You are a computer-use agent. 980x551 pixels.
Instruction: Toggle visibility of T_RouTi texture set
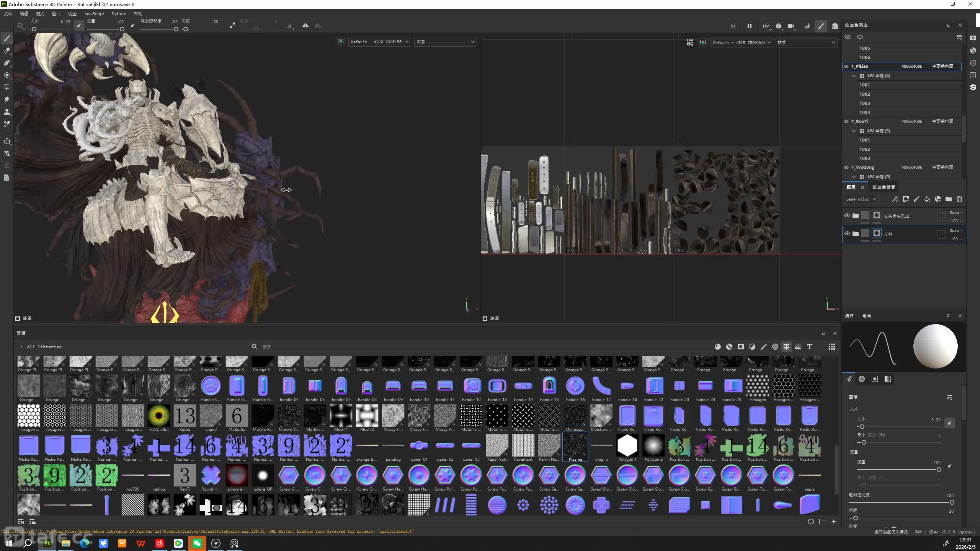846,121
